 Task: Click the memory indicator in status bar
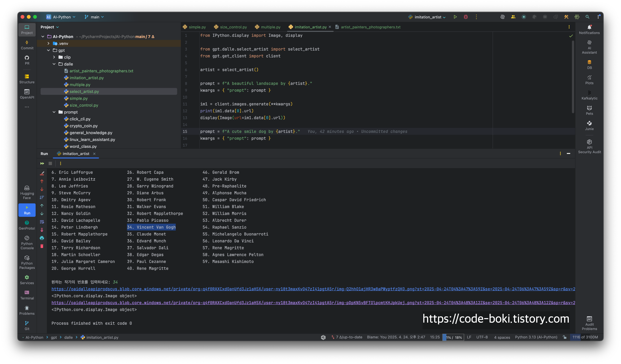(585, 337)
